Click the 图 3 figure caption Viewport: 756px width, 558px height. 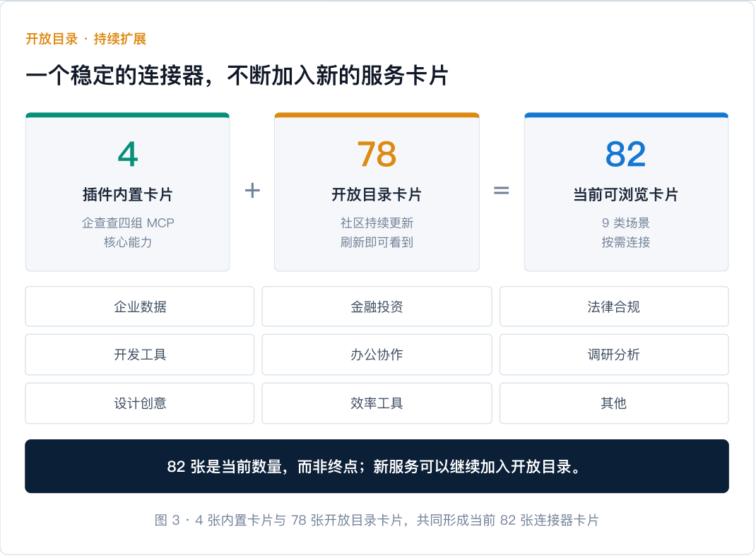(x=377, y=521)
